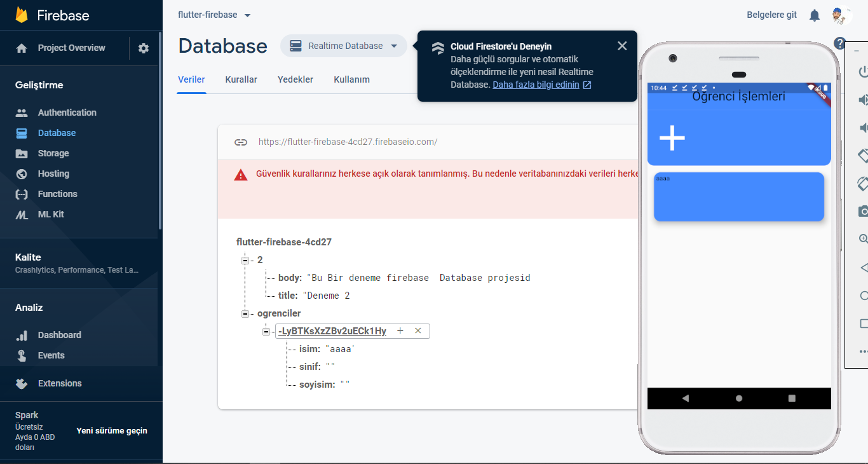The image size is (868, 464).
Task: Open Realtime Database type dropdown
Action: click(344, 46)
